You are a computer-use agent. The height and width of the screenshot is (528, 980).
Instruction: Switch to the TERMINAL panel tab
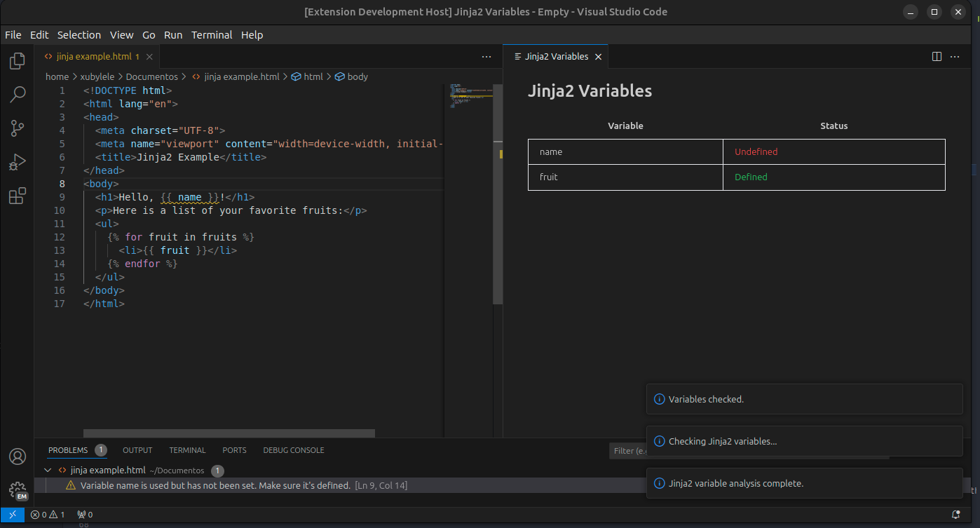(187, 450)
